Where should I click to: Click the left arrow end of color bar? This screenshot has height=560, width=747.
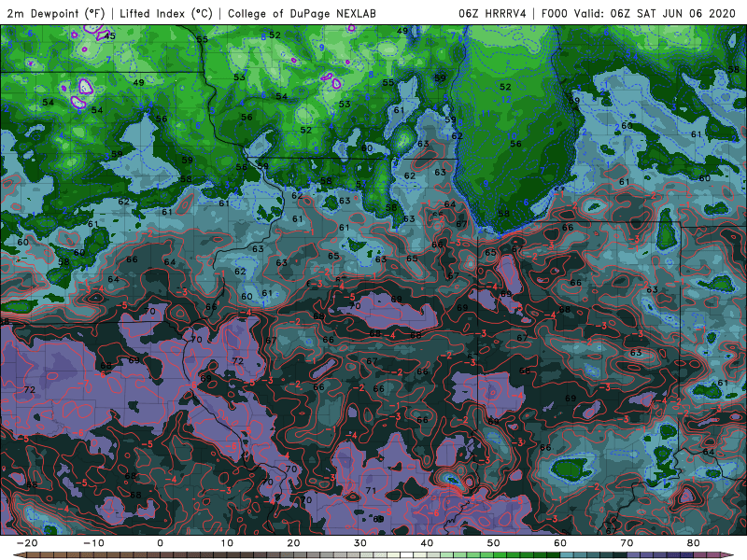pos(19,555)
